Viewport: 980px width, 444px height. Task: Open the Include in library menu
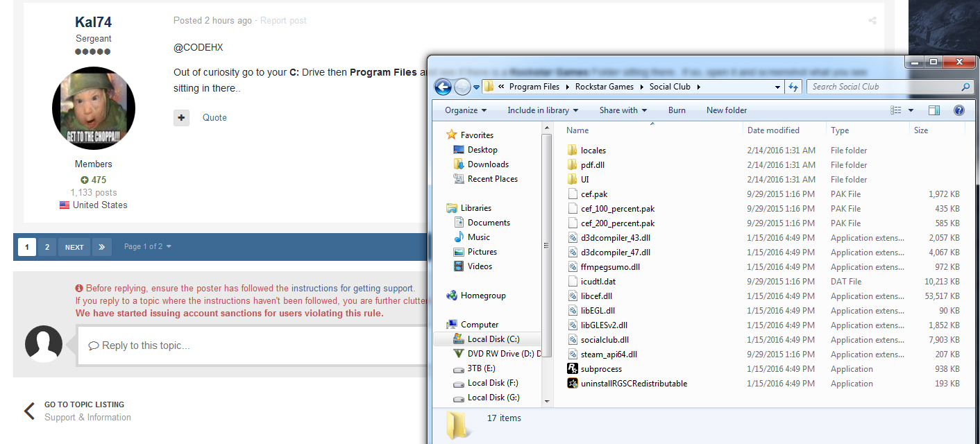tap(543, 110)
